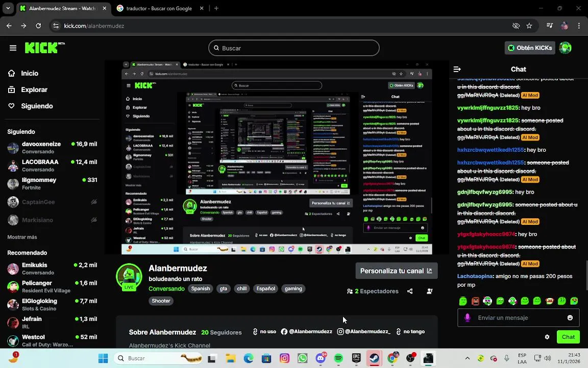Click the share icon next to Espectadores

(x=410, y=291)
